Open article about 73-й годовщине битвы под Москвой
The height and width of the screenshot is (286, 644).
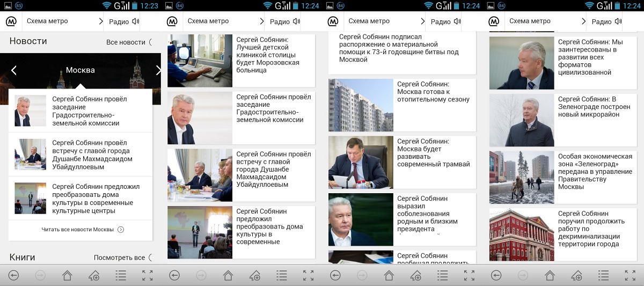pyautogui.click(x=402, y=53)
